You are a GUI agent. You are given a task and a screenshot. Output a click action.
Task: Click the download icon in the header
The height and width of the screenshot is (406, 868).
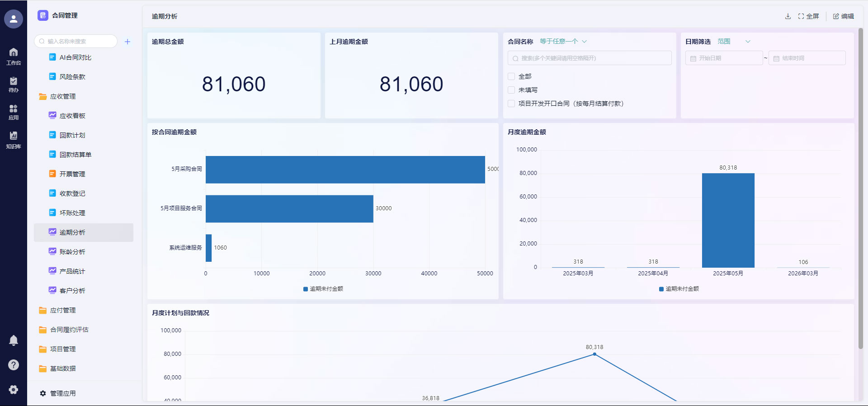pyautogui.click(x=788, y=16)
